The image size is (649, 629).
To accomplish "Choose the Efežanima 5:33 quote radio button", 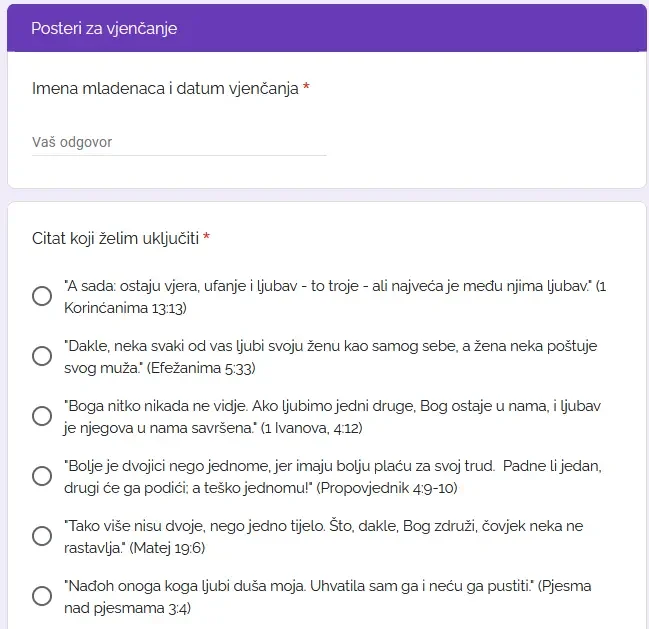I will [x=42, y=356].
